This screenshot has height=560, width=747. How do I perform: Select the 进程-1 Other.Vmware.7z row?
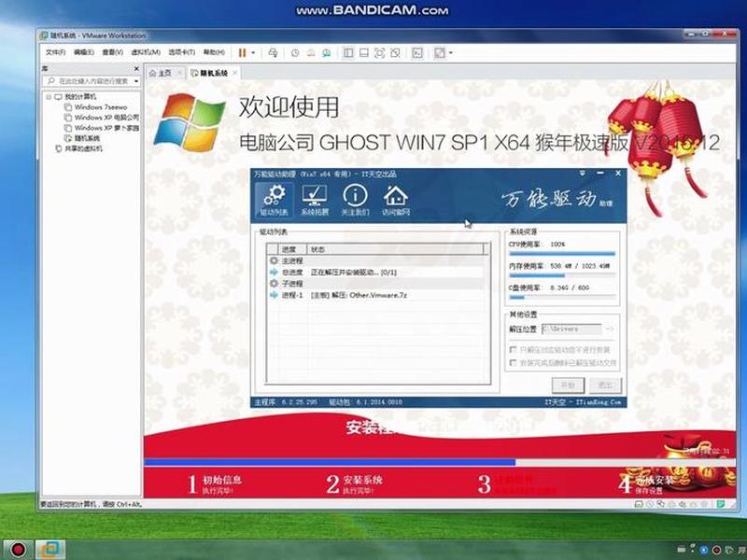[378, 295]
